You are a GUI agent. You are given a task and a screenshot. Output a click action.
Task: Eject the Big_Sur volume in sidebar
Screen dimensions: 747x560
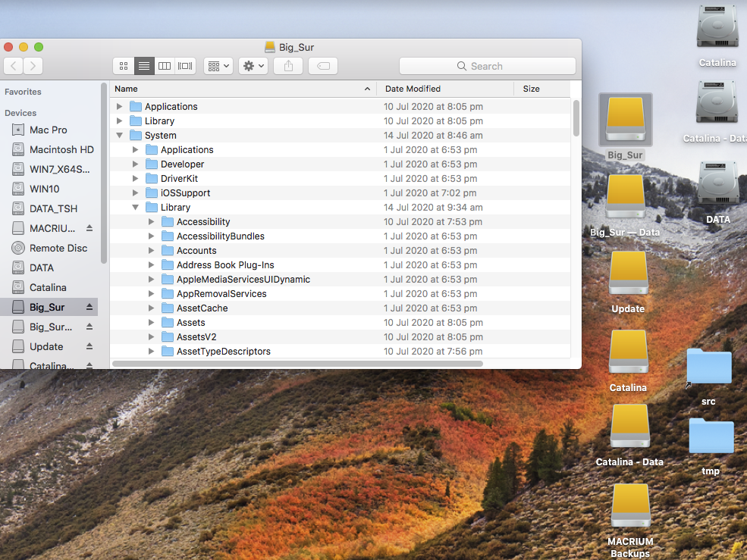click(89, 307)
